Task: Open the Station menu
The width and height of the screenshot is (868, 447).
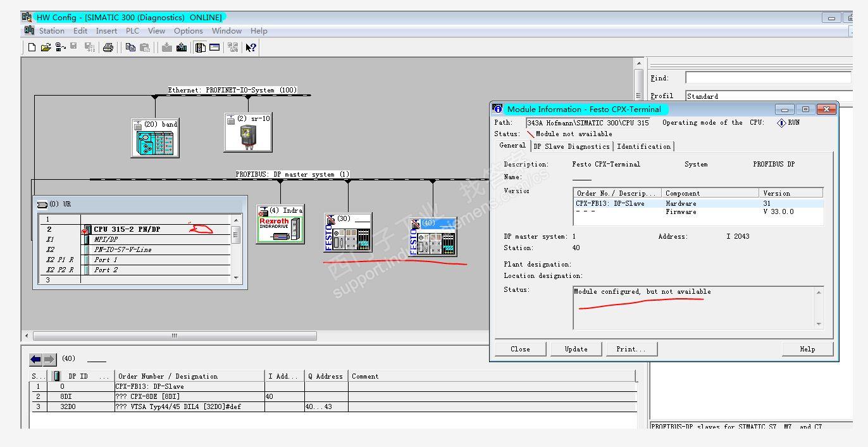Action: 52,30
